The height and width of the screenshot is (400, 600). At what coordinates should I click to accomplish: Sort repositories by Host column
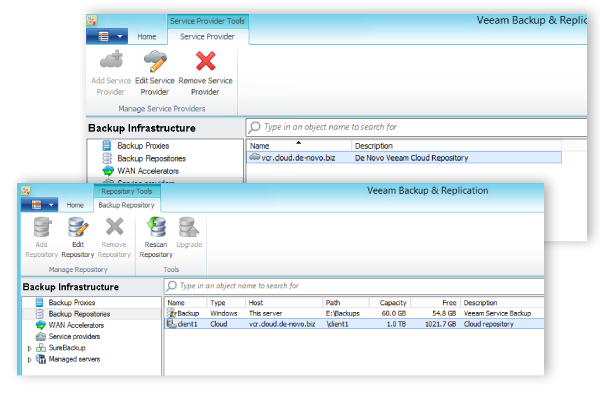pos(285,303)
